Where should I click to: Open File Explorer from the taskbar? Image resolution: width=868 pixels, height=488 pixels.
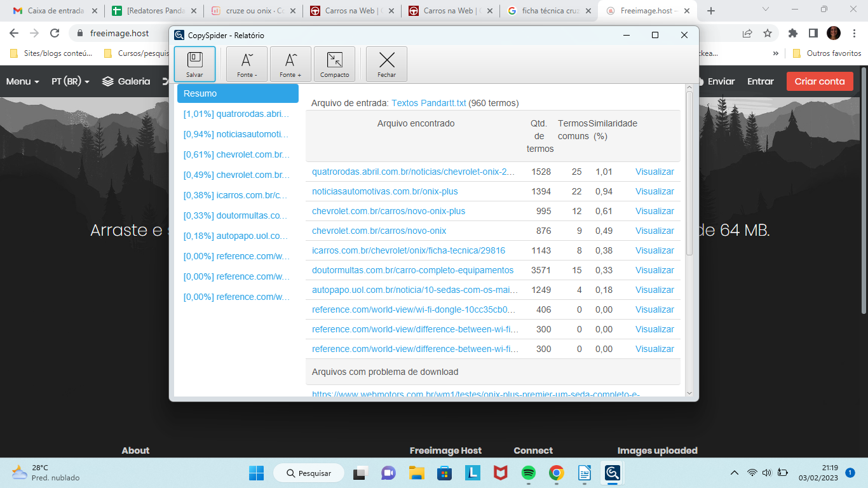click(416, 473)
